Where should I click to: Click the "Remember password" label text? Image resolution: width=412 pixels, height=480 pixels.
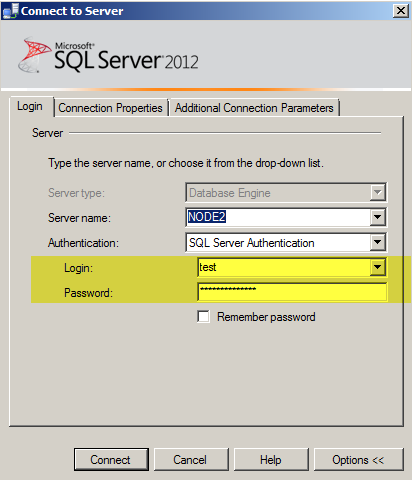point(266,317)
